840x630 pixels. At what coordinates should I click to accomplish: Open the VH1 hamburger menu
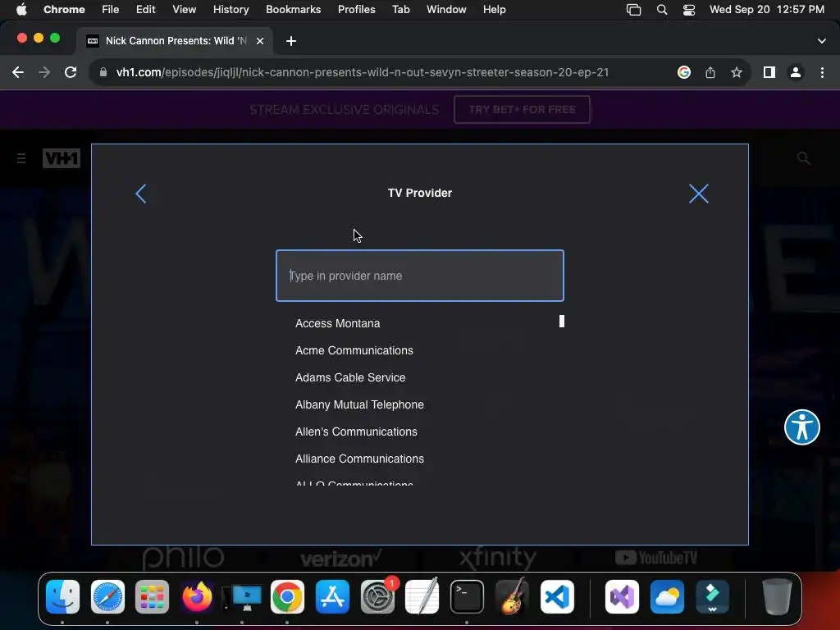click(21, 158)
